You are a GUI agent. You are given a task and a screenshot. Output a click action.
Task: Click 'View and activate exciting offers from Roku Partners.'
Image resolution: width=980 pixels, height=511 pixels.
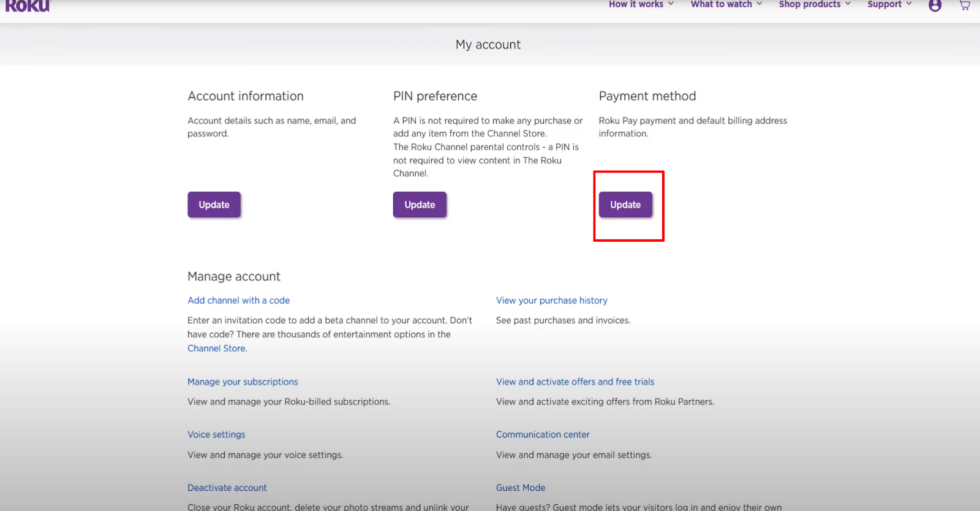click(x=605, y=402)
